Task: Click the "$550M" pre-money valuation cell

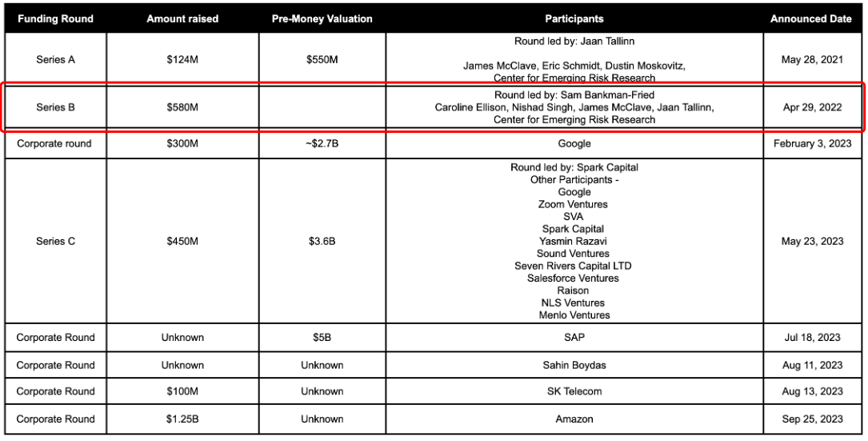Action: point(322,59)
